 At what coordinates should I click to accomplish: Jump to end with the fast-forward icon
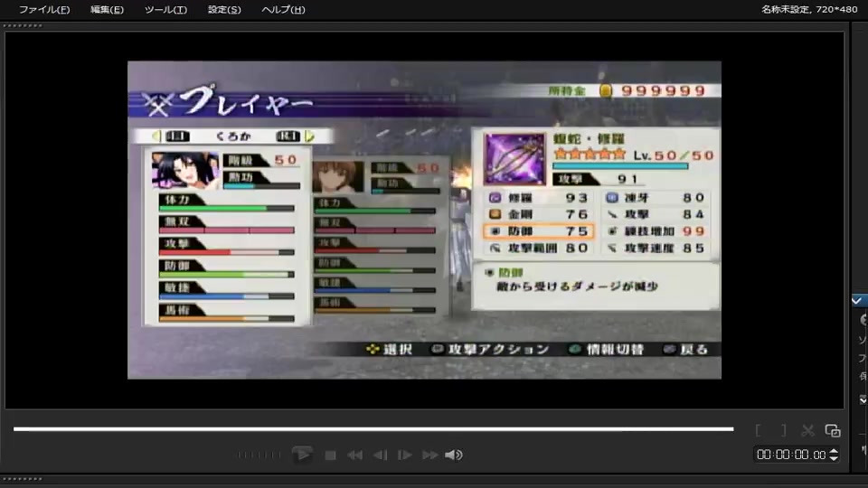tap(429, 455)
